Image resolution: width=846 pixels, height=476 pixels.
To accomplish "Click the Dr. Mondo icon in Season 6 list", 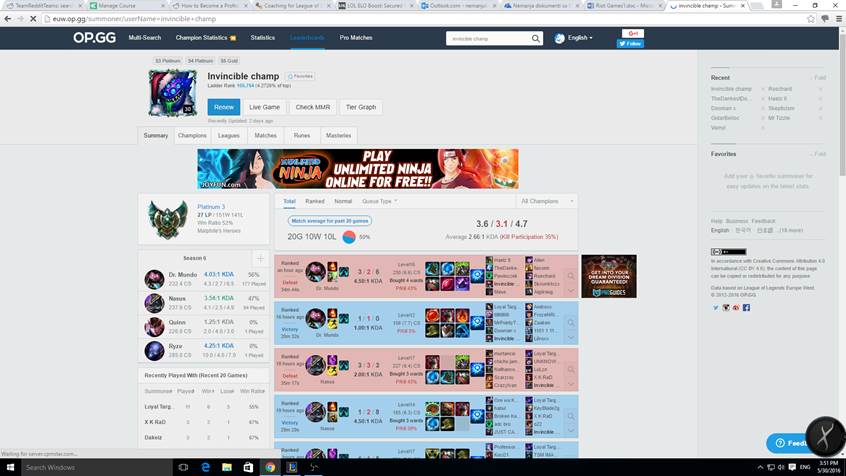I will click(154, 279).
